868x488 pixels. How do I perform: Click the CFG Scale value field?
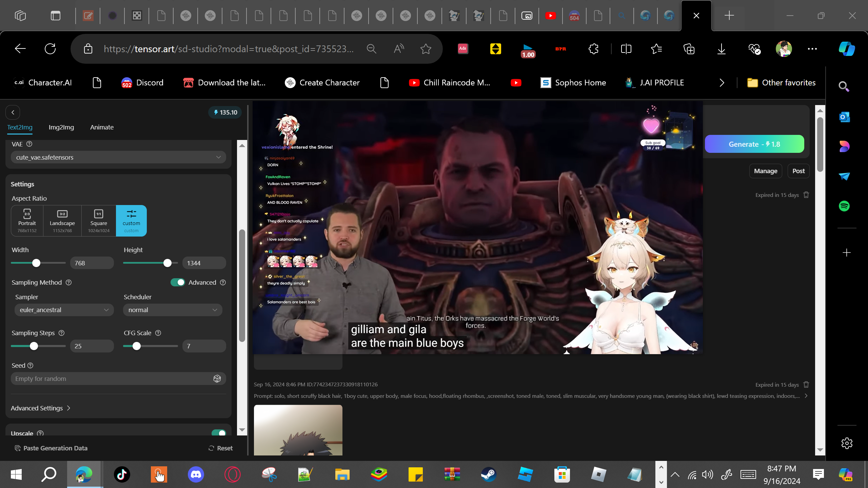204,346
